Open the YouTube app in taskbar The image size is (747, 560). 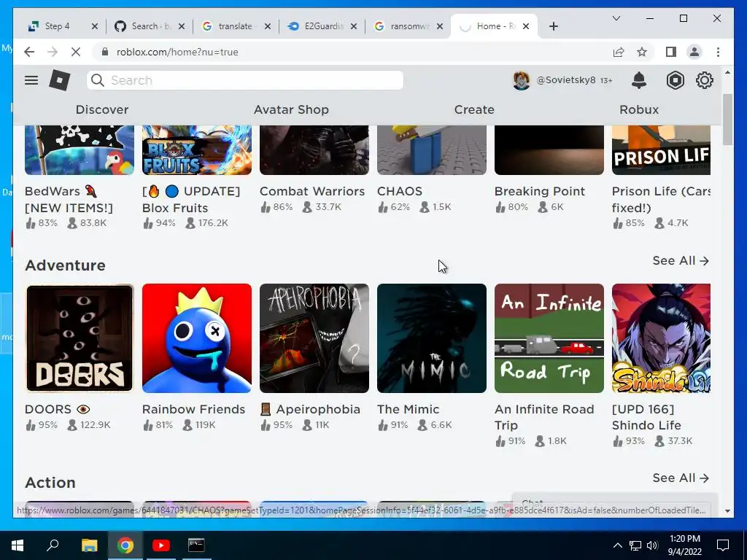coord(161,545)
